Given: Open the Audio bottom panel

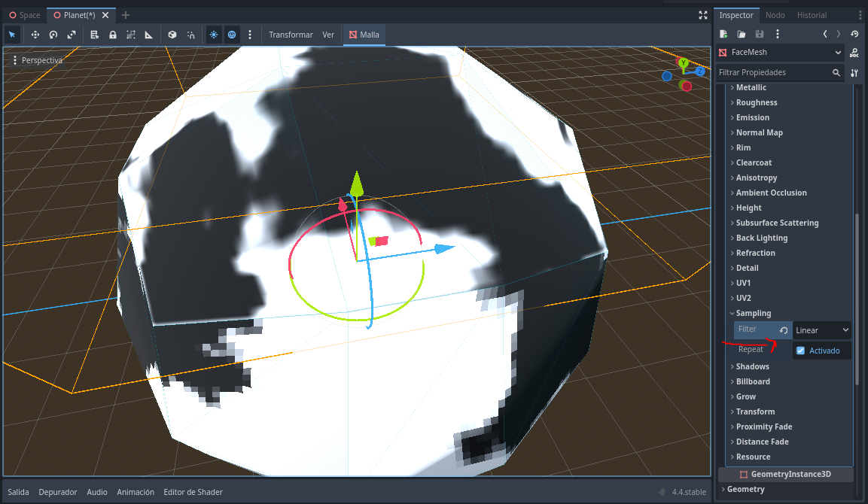Looking at the screenshot, I should (x=97, y=492).
